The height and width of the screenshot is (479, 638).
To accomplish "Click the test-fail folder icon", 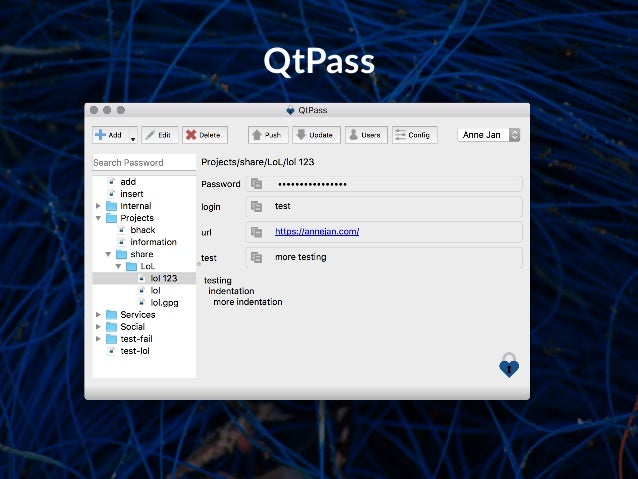I will point(111,339).
